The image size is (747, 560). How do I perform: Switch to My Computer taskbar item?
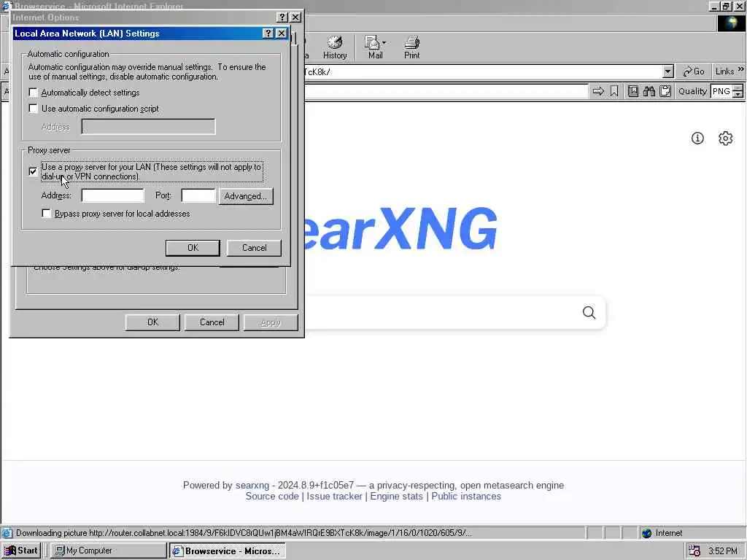point(108,551)
